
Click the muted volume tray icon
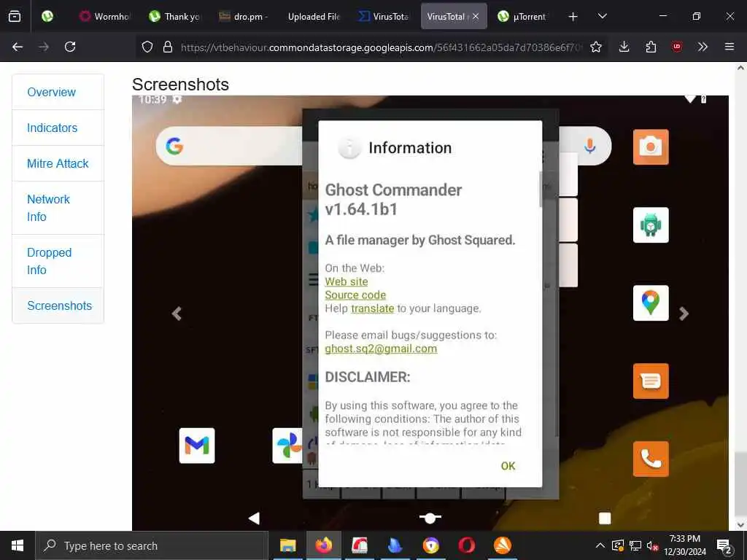tap(652, 545)
